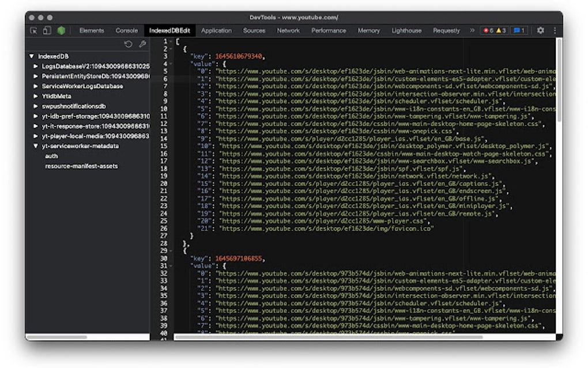Viewport: 588px width, 368px height.
Task: Click the red error count badge
Action: [x=488, y=31]
